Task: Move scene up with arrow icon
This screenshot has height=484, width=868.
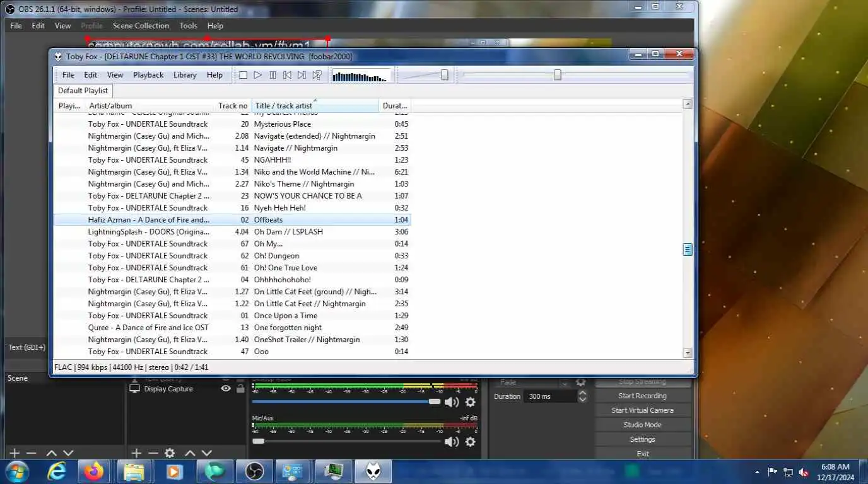Action: (x=52, y=453)
